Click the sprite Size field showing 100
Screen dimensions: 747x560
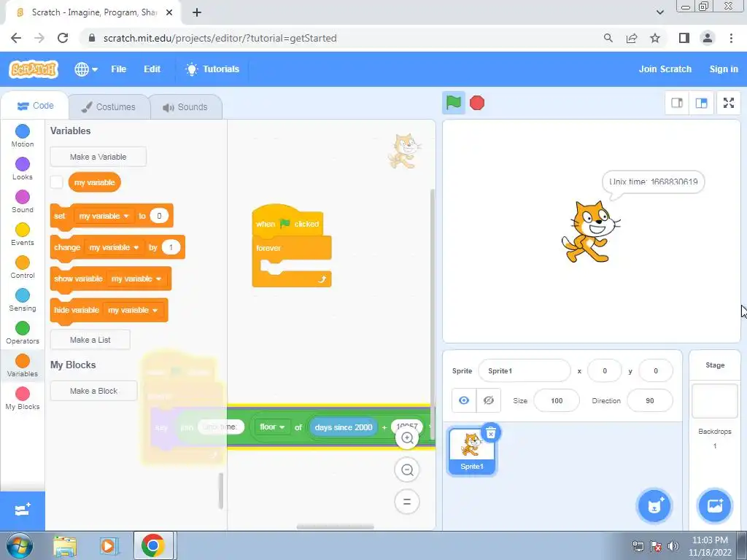coord(557,400)
